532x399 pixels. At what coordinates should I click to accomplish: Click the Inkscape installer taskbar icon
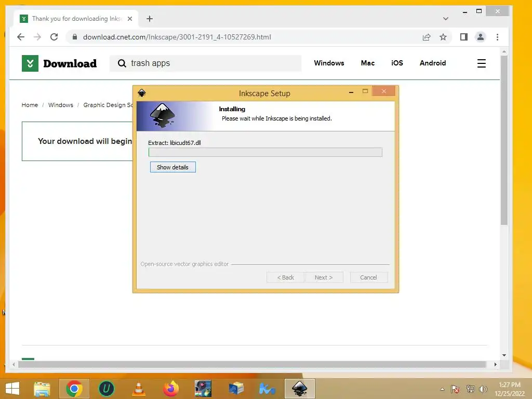(300, 389)
